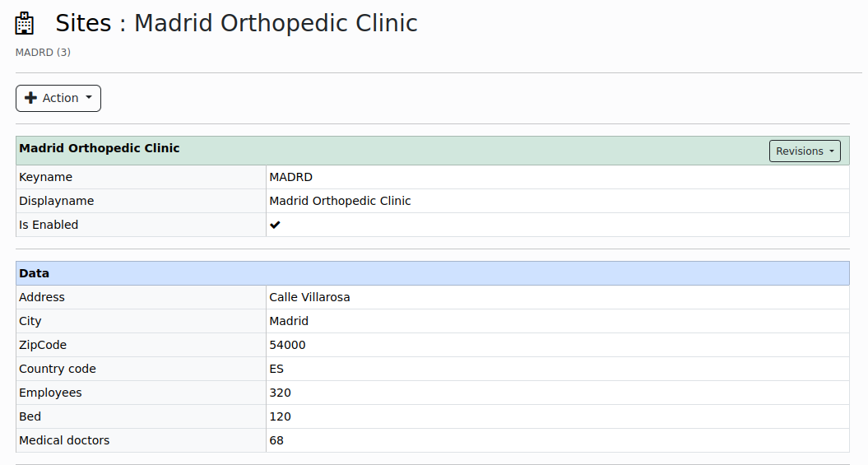Click the plus icon in Action button
Viewport: 868px width, 465px height.
tap(31, 98)
